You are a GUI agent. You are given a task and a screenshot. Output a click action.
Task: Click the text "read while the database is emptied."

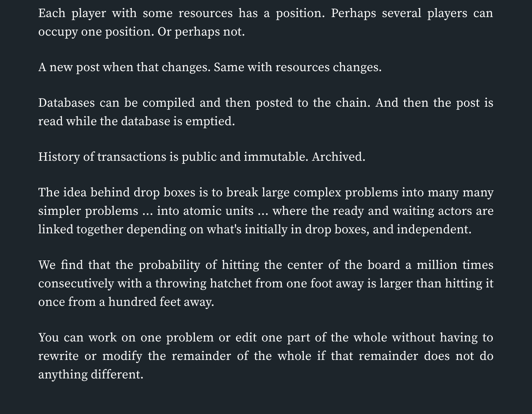click(x=136, y=121)
